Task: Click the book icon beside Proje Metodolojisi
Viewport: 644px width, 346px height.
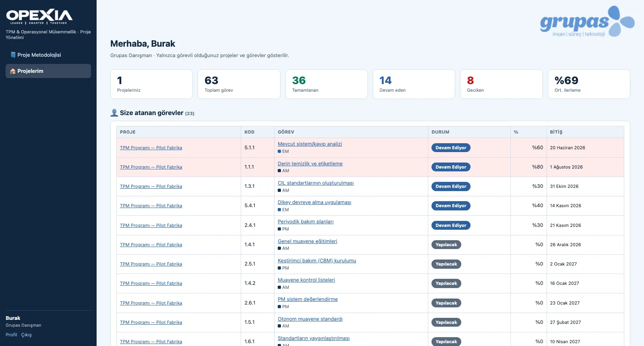Action: [13, 55]
